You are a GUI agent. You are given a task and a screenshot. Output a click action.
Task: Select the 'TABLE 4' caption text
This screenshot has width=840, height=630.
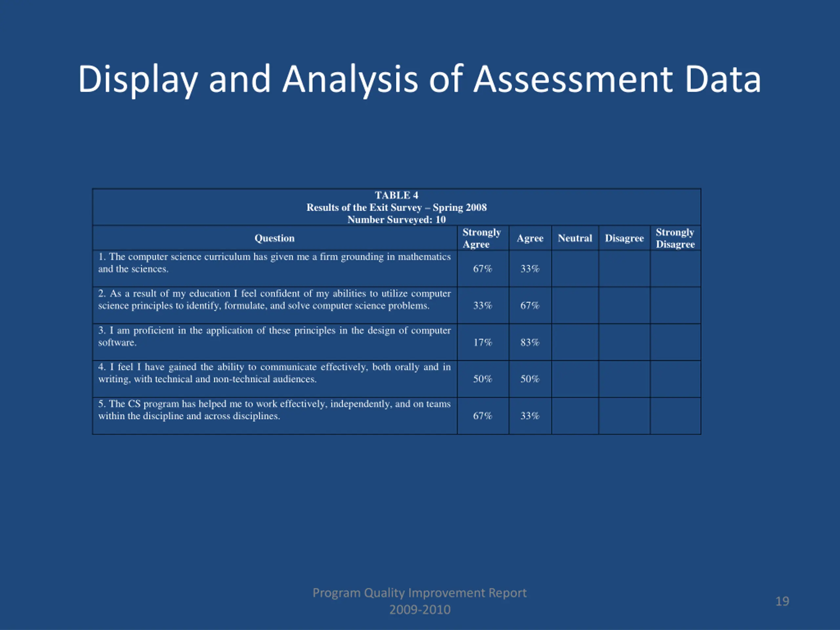pyautogui.click(x=396, y=195)
